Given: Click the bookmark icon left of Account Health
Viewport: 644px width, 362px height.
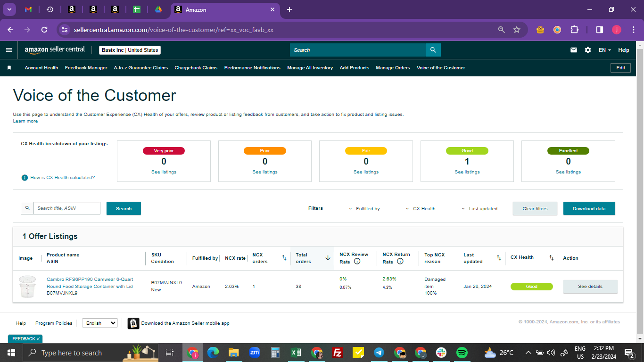Looking at the screenshot, I should click(x=9, y=68).
